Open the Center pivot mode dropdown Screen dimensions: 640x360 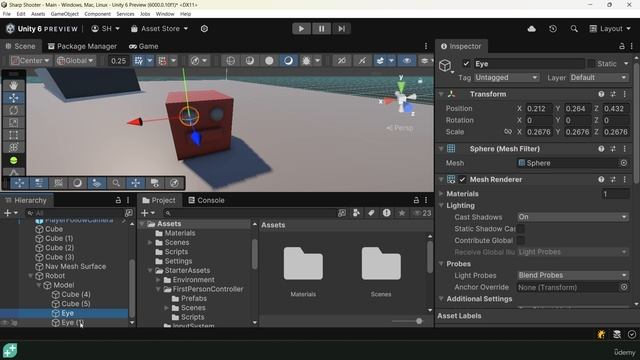click(x=31, y=61)
